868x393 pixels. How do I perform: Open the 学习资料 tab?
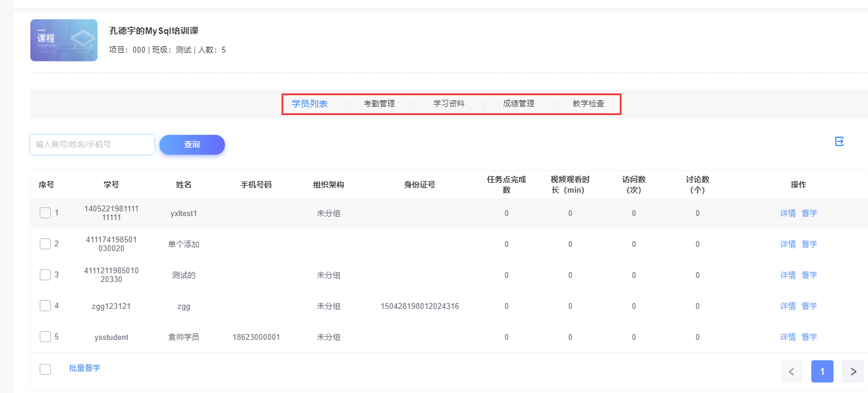click(449, 104)
